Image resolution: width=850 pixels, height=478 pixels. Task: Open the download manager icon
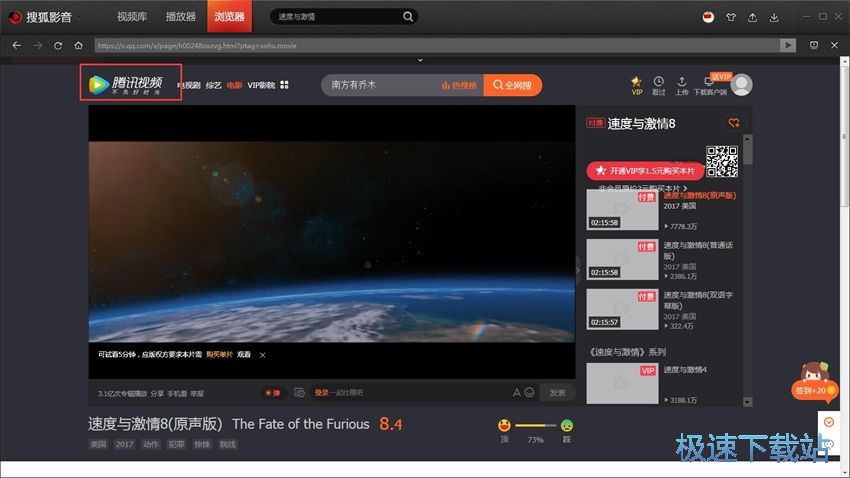[x=774, y=17]
